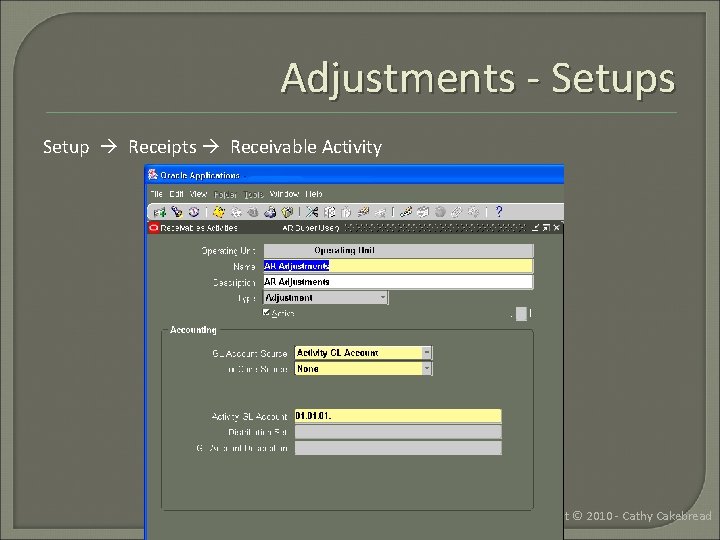This screenshot has width=720, height=540.
Task: Open the Help menu
Action: (x=314, y=194)
